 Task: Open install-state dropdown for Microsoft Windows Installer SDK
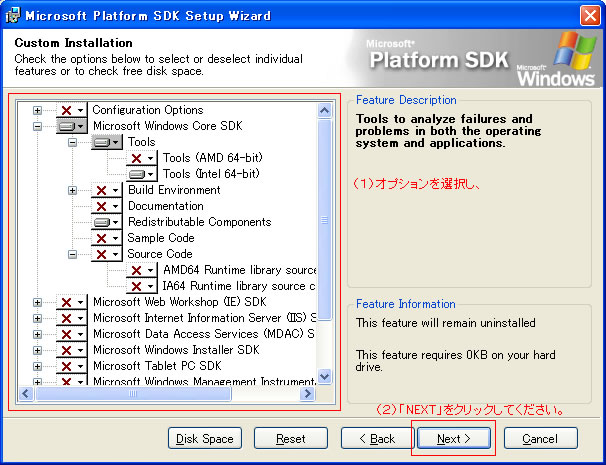[x=72, y=350]
